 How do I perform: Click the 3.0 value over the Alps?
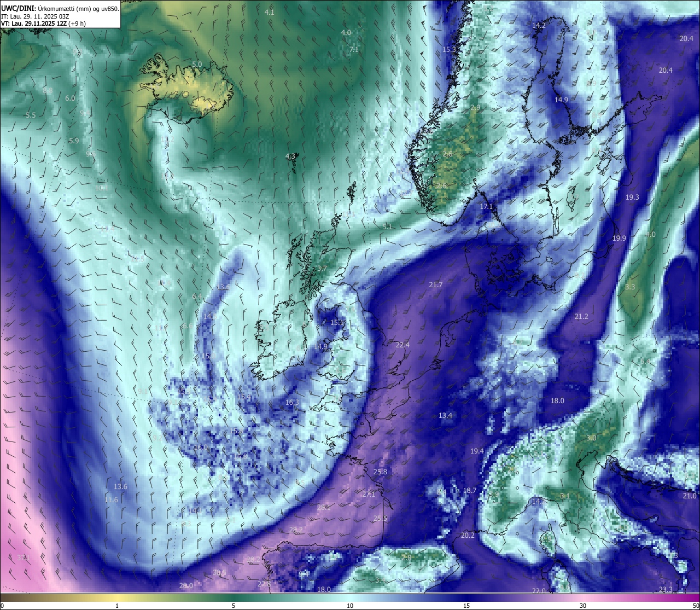591,438
